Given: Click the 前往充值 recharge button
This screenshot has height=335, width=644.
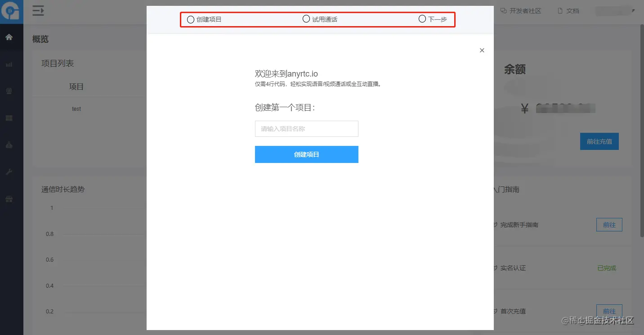Looking at the screenshot, I should point(599,141).
